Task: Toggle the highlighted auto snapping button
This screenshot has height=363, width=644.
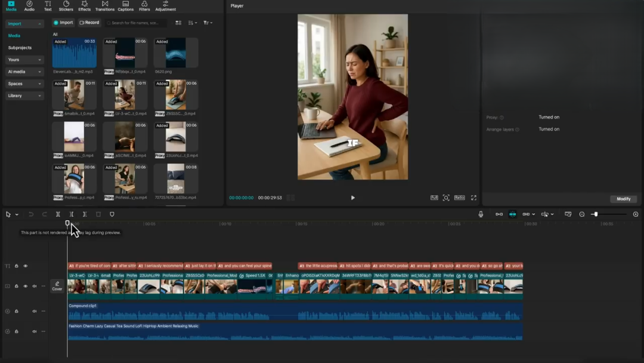Action: (x=513, y=214)
